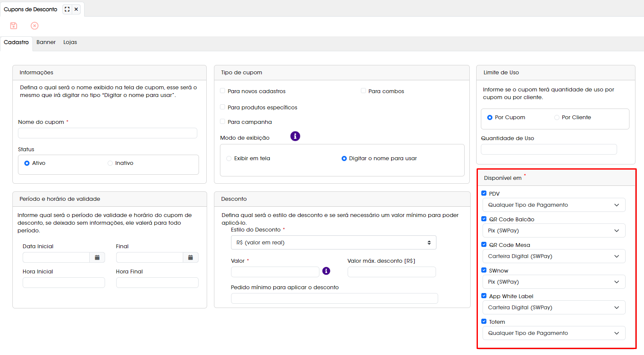Open Totem payment type dropdown
The width and height of the screenshot is (644, 355).
pyautogui.click(x=554, y=333)
